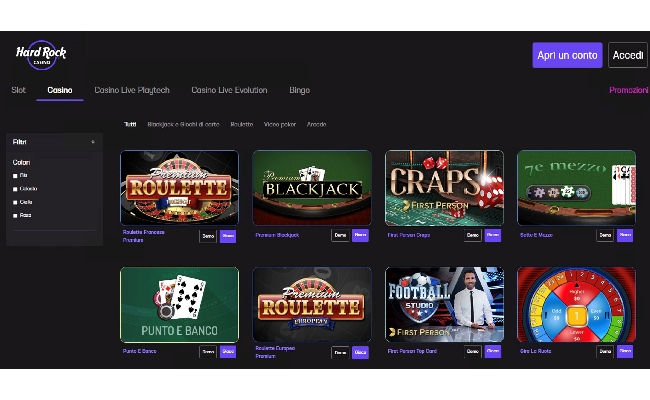Go to the Bingo tab

[x=299, y=90]
